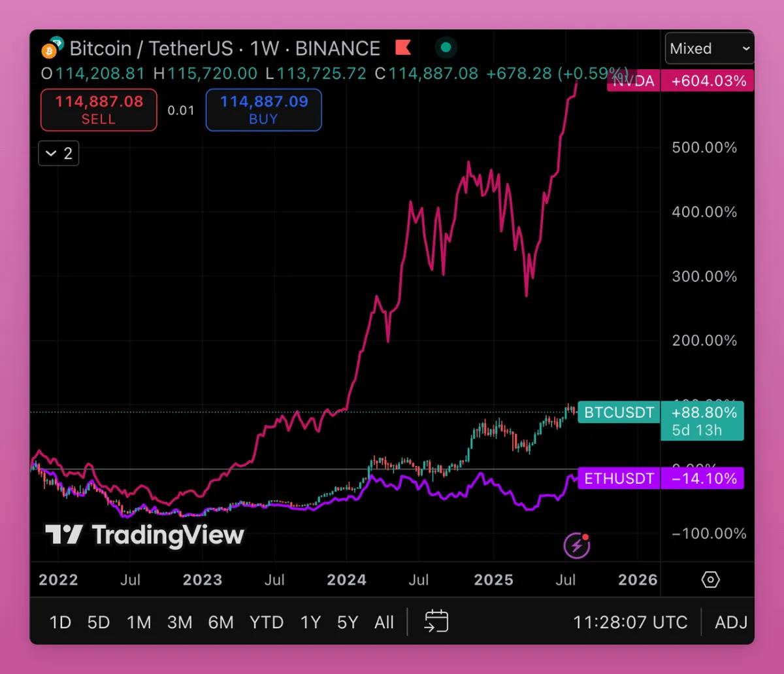Toggle ADJ adjusted data setting
The image size is (784, 674).
[731, 622]
